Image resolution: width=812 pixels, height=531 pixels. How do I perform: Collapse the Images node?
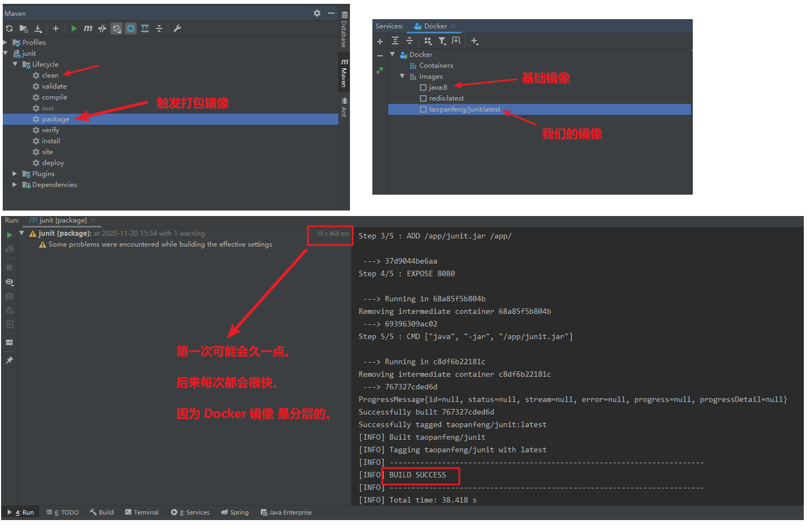click(402, 76)
